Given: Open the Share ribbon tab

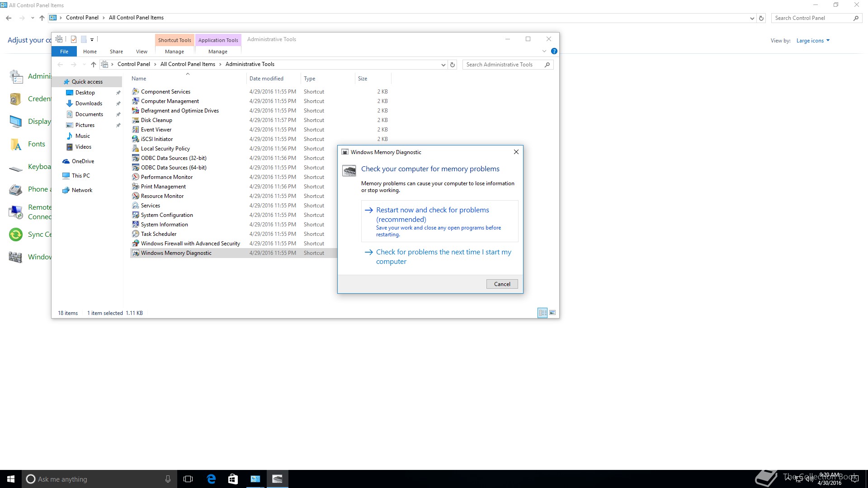Looking at the screenshot, I should tap(116, 52).
